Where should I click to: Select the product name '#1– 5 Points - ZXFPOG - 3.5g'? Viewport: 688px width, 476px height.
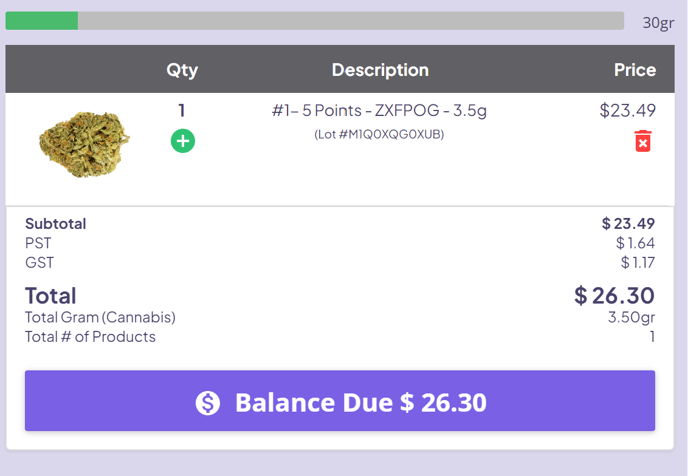click(379, 111)
